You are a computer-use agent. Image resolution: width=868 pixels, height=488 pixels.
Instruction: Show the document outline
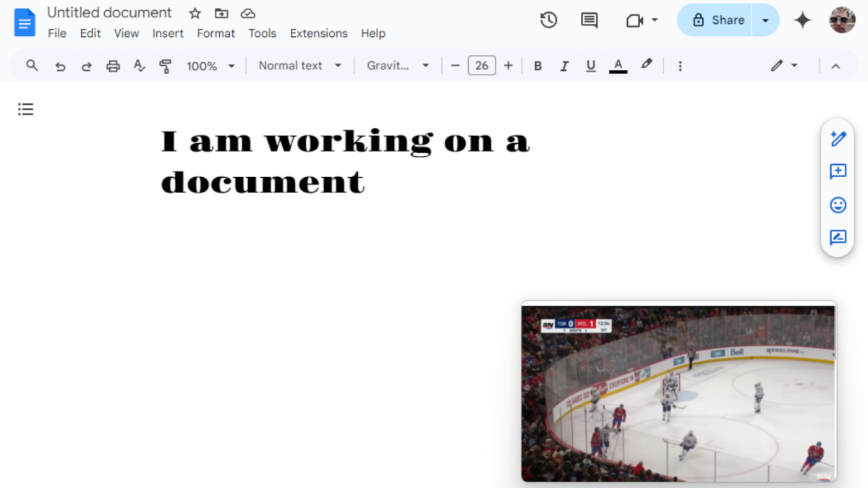26,109
